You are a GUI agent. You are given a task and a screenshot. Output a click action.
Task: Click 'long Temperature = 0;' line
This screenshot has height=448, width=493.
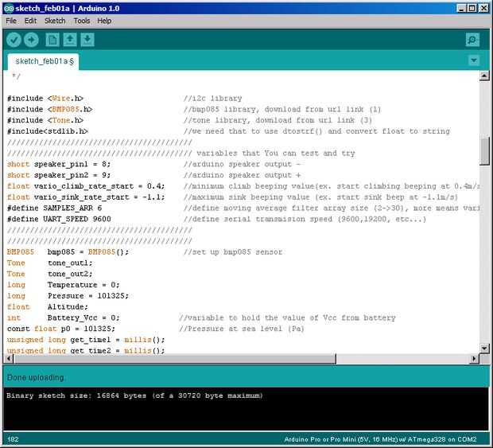(63, 285)
